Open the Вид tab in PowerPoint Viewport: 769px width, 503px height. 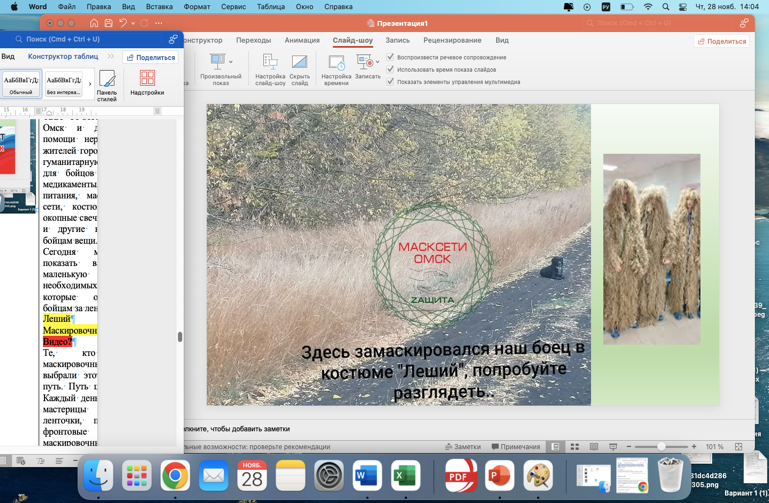pyautogui.click(x=502, y=40)
